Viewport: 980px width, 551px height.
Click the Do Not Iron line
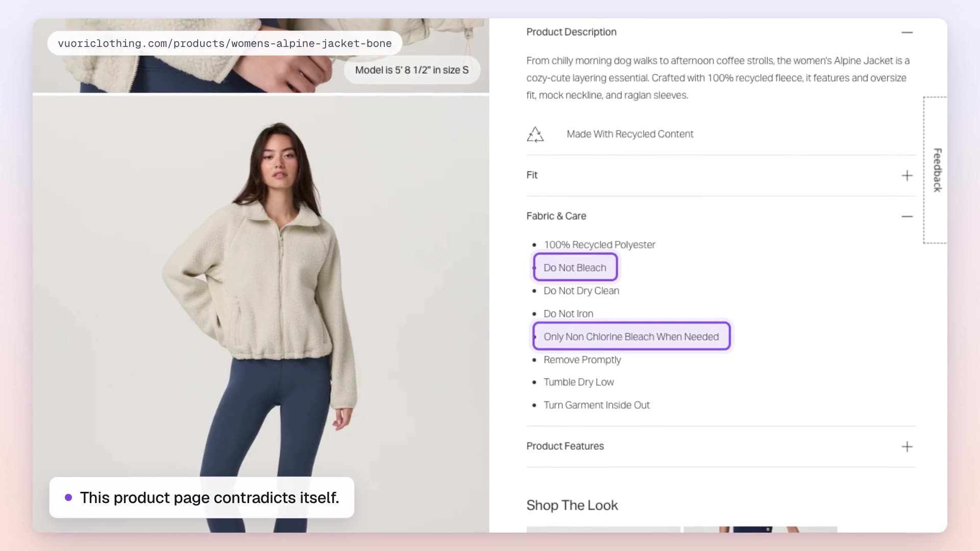point(568,314)
